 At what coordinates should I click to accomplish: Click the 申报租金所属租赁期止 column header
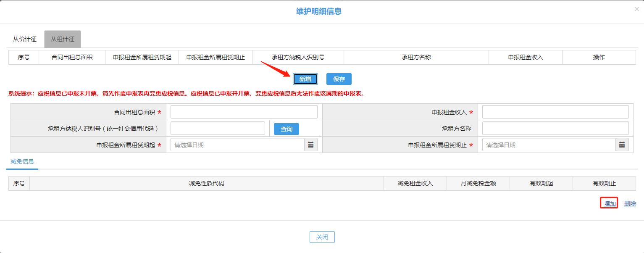click(x=216, y=57)
